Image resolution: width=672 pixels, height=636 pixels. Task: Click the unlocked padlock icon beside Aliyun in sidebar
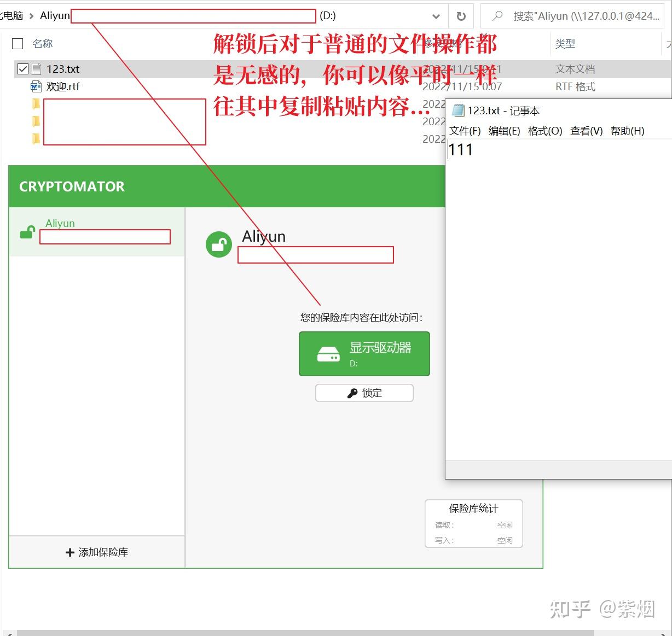coord(26,233)
